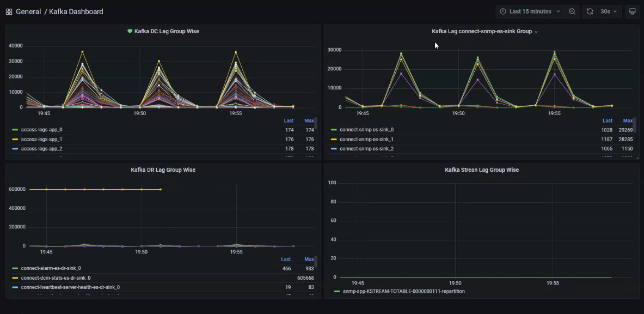Sort Kafka DR Lag legend by Max
644x314 pixels.
pos(309,259)
